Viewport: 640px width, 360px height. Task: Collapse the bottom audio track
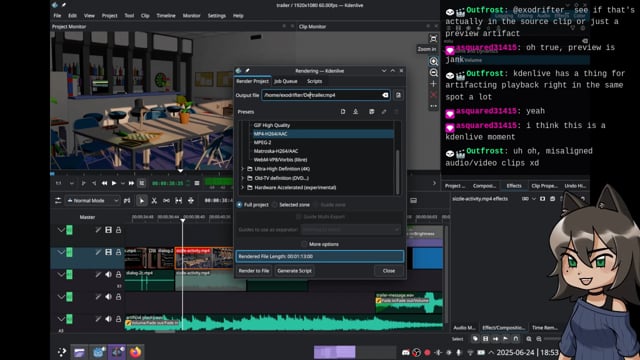[61, 319]
